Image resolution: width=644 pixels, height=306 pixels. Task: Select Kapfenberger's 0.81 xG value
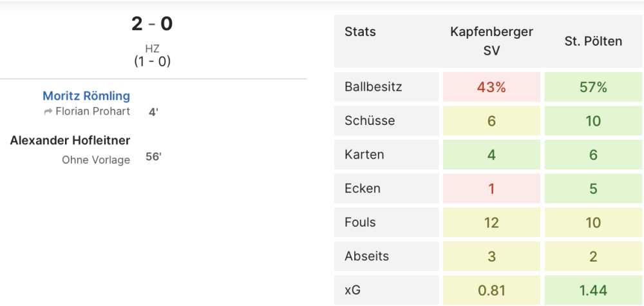pos(491,291)
